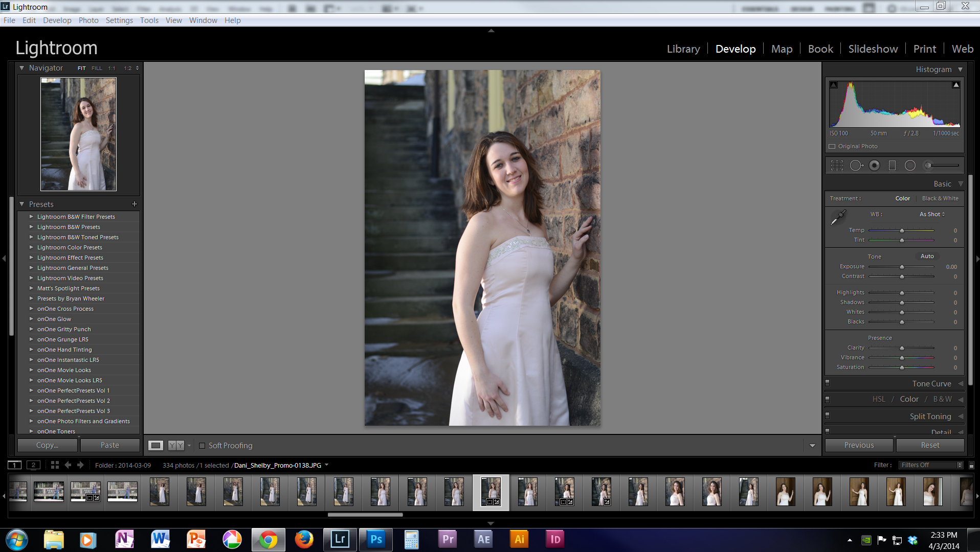980x552 pixels.
Task: Collapse the Histogram panel
Action: click(960, 70)
